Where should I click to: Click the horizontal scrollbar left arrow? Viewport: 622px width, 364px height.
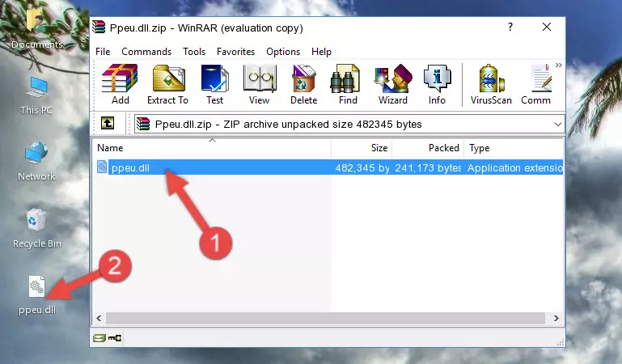[99, 318]
